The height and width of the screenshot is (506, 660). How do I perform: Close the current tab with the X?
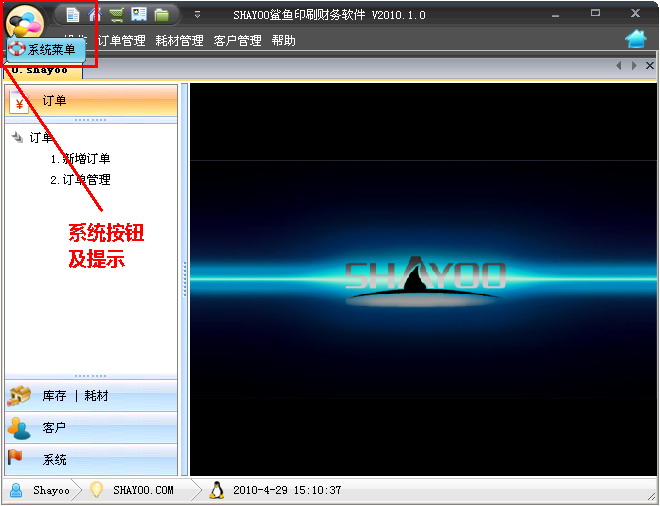(649, 66)
